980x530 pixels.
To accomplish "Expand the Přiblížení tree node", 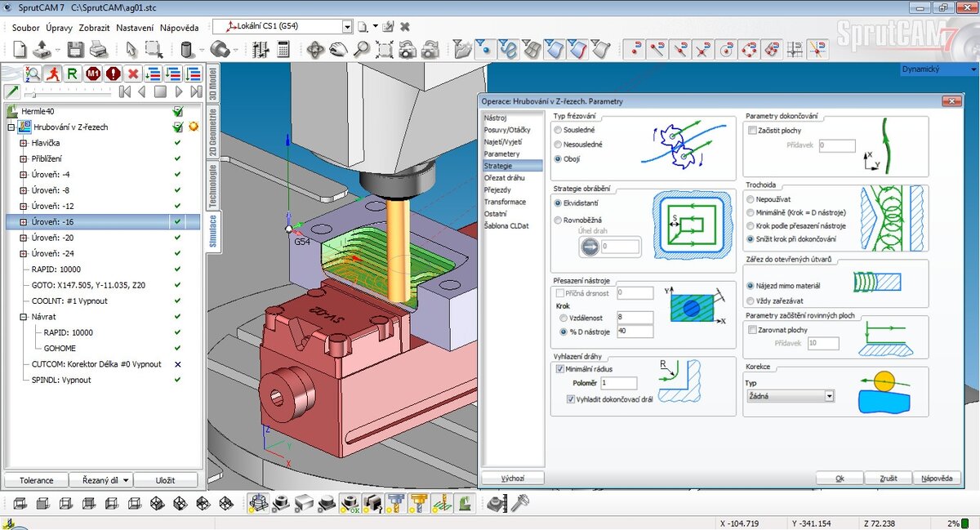I will click(23, 158).
